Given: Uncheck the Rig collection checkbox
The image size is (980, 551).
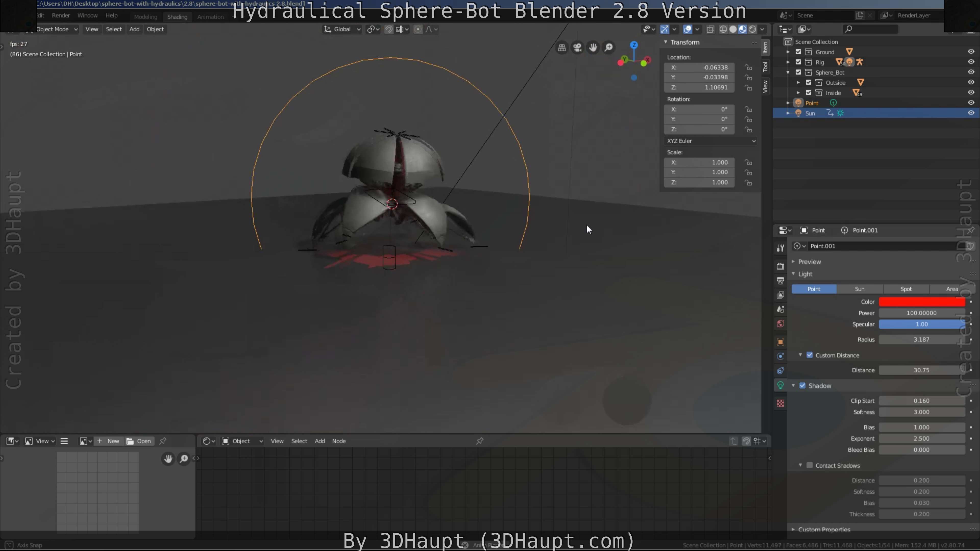Looking at the screenshot, I should pyautogui.click(x=799, y=62).
